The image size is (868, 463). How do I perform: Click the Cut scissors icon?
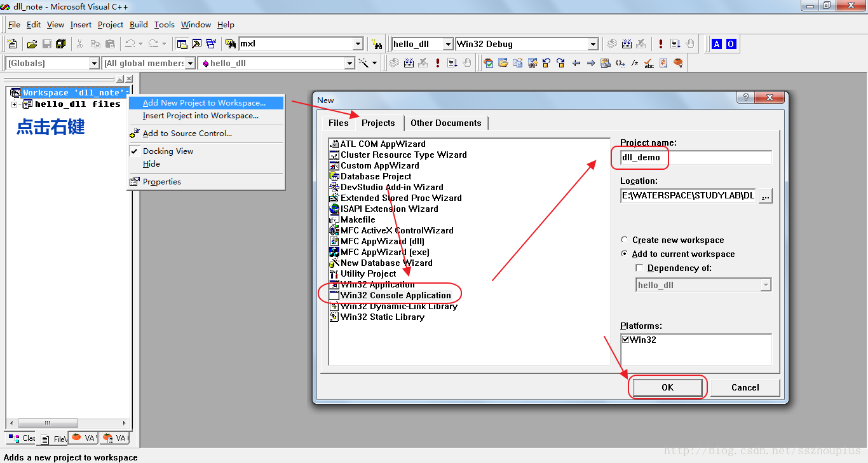coord(80,44)
